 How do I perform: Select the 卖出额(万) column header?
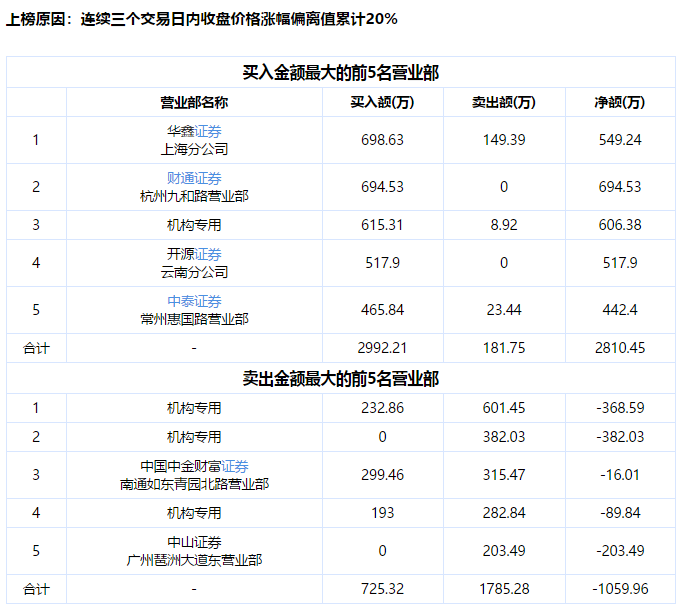503,102
